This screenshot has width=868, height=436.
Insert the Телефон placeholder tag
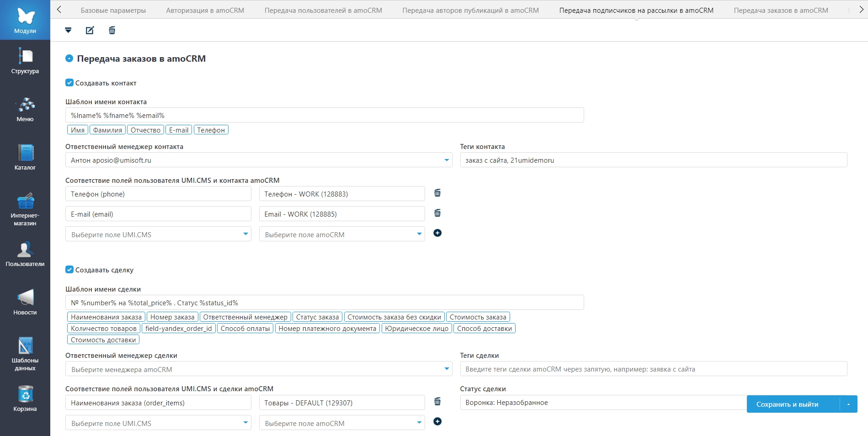(211, 130)
